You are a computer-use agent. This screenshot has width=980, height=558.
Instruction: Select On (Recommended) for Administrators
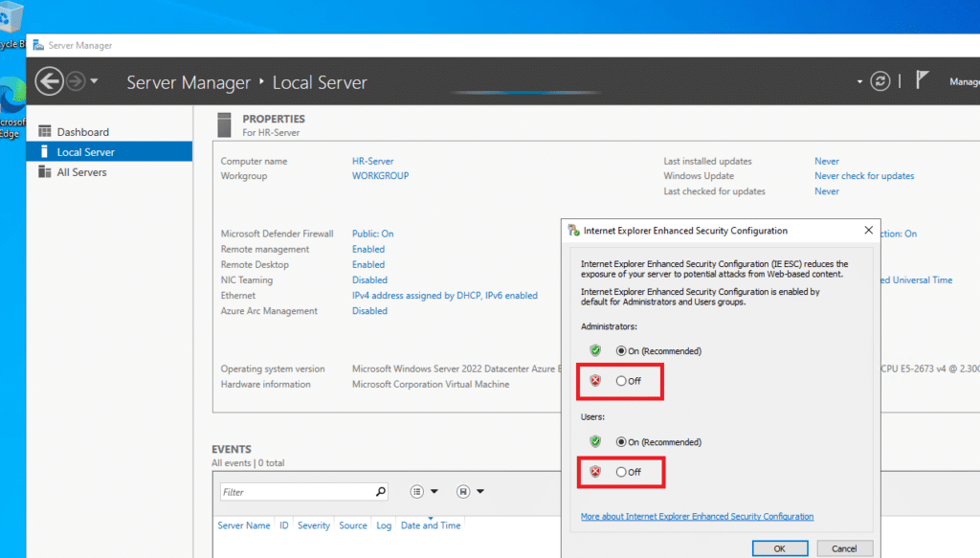click(622, 351)
